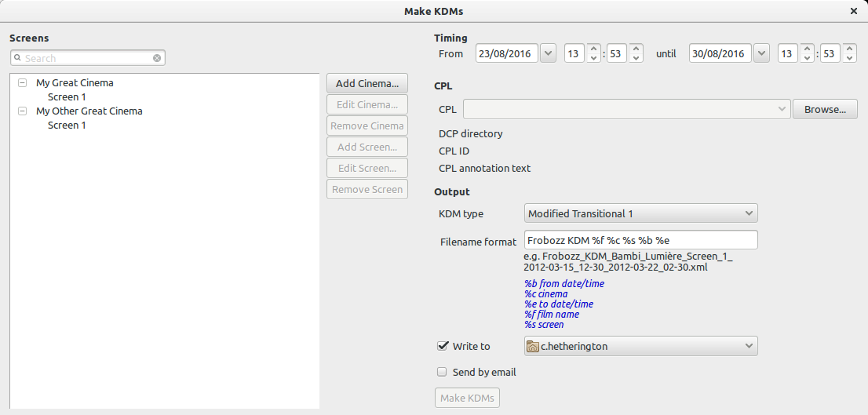The image size is (868, 415).
Task: Open the KDM type dropdown
Action: (640, 213)
